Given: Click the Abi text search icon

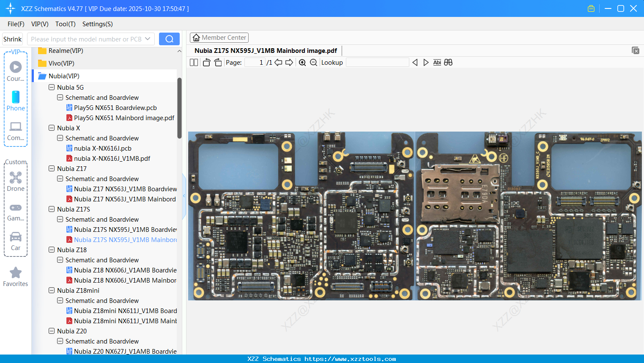Looking at the screenshot, I should tap(437, 62).
